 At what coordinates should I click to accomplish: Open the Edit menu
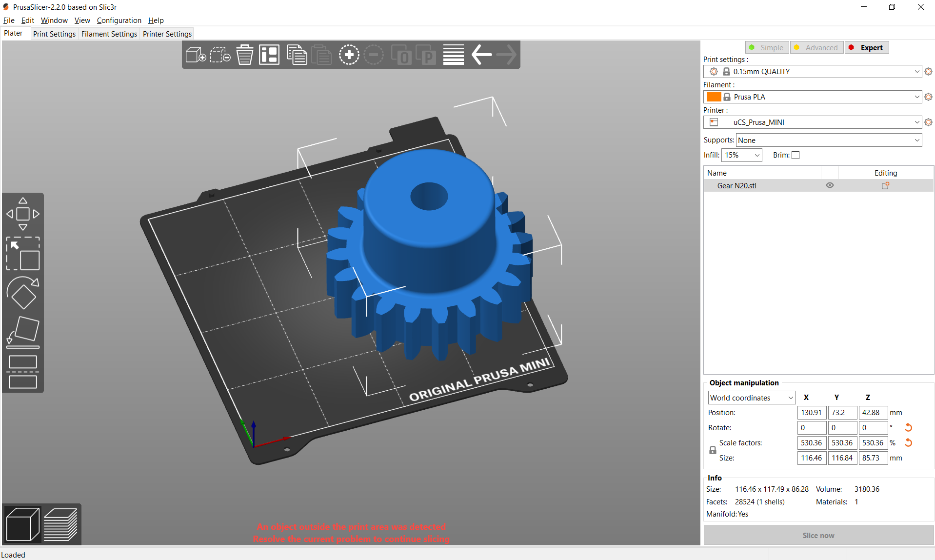[28, 20]
